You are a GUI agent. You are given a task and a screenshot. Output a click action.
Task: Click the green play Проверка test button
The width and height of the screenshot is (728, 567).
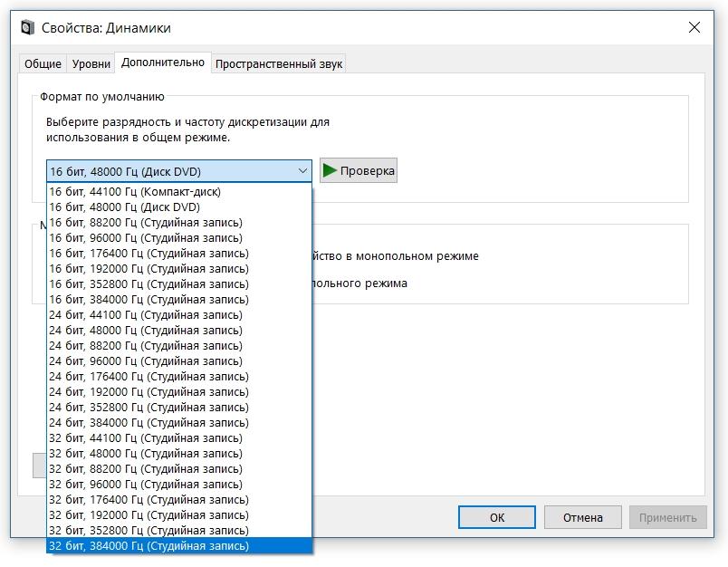(358, 170)
